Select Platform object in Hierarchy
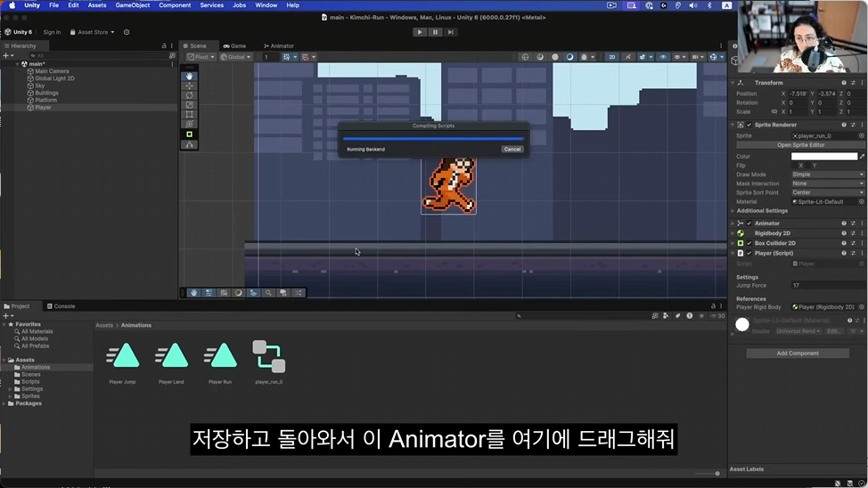The height and width of the screenshot is (488, 868). click(45, 100)
